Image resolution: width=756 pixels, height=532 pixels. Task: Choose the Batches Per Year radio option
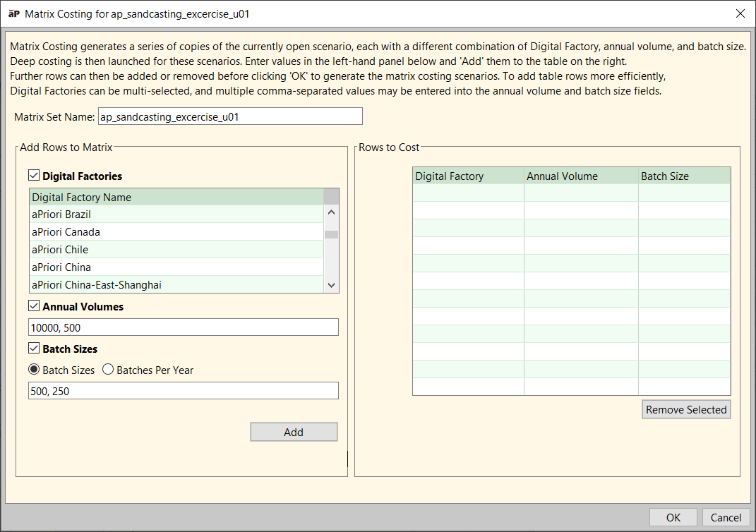coord(108,370)
